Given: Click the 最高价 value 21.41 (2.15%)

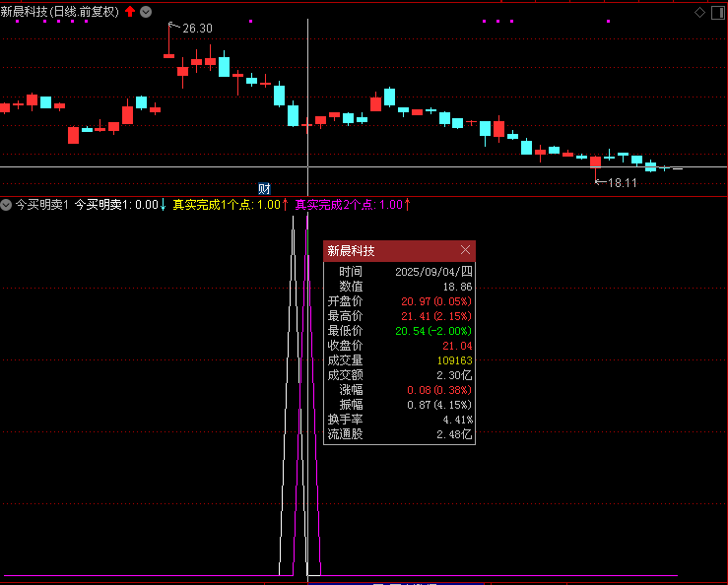Looking at the screenshot, I should pos(436,316).
